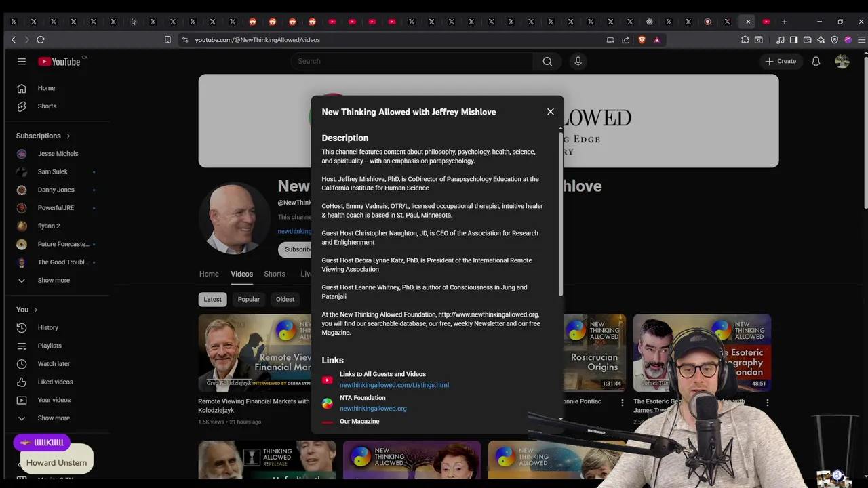Click the share page icon in address bar

[625, 40]
